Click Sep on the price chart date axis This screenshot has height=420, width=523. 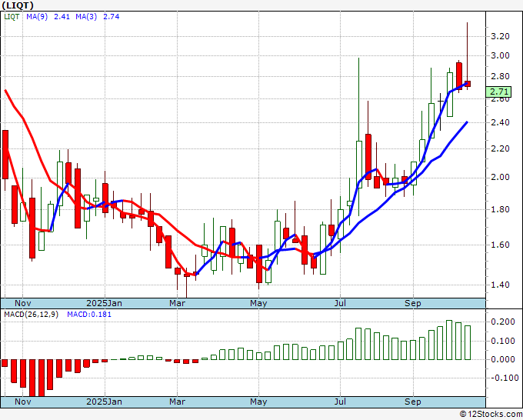pyautogui.click(x=413, y=303)
